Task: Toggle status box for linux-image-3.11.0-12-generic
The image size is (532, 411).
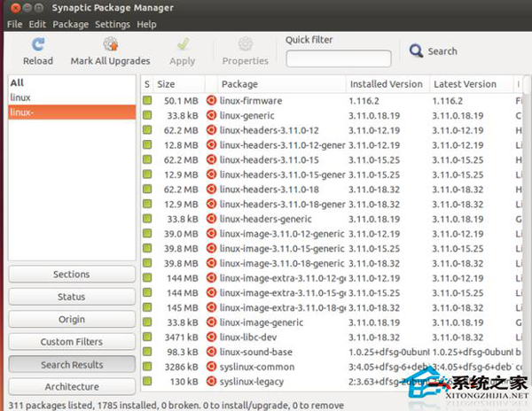Action: point(147,234)
